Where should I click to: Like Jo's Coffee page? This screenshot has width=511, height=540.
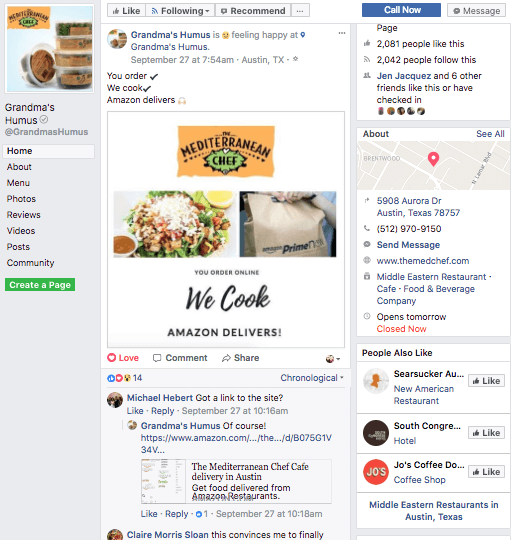click(486, 472)
